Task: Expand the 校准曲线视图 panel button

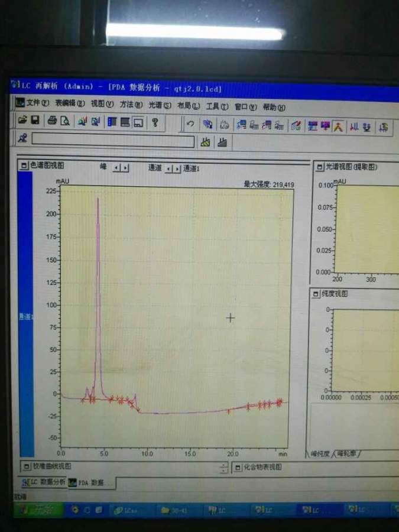Action: click(x=27, y=466)
